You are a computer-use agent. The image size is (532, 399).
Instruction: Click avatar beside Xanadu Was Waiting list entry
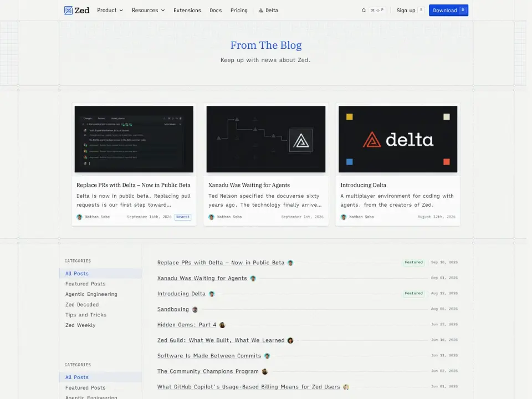point(253,279)
